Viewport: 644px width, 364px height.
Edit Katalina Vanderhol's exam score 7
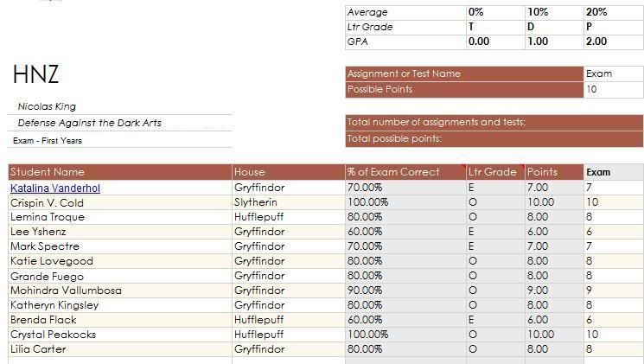coord(614,188)
